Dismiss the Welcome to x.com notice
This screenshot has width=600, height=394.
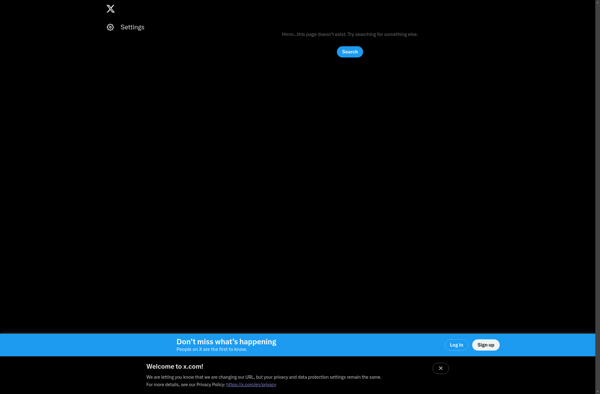click(x=440, y=368)
